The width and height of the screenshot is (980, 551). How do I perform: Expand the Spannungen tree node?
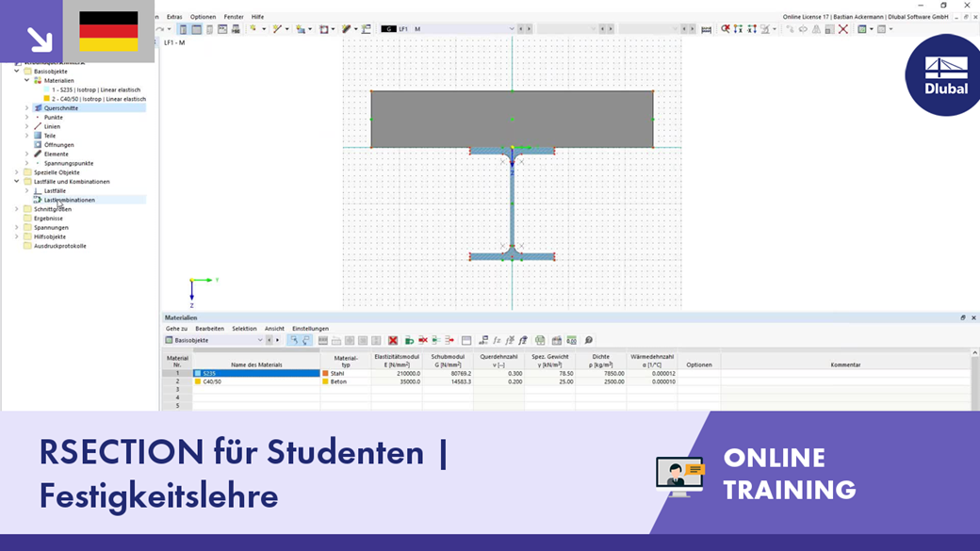click(17, 227)
